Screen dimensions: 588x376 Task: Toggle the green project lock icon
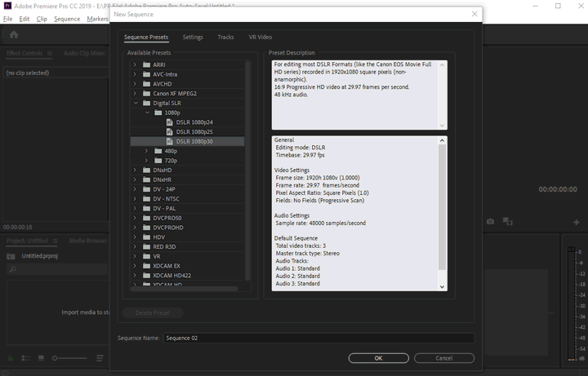11,358
